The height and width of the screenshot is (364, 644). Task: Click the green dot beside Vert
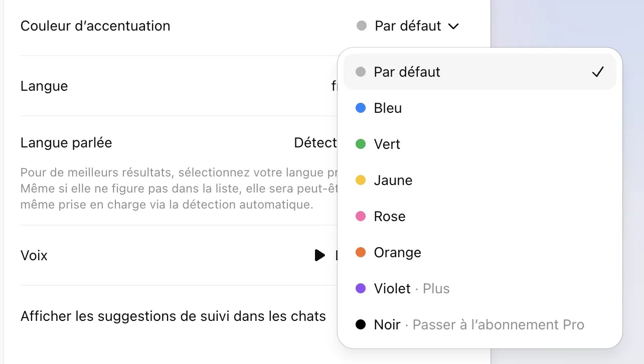tap(360, 144)
